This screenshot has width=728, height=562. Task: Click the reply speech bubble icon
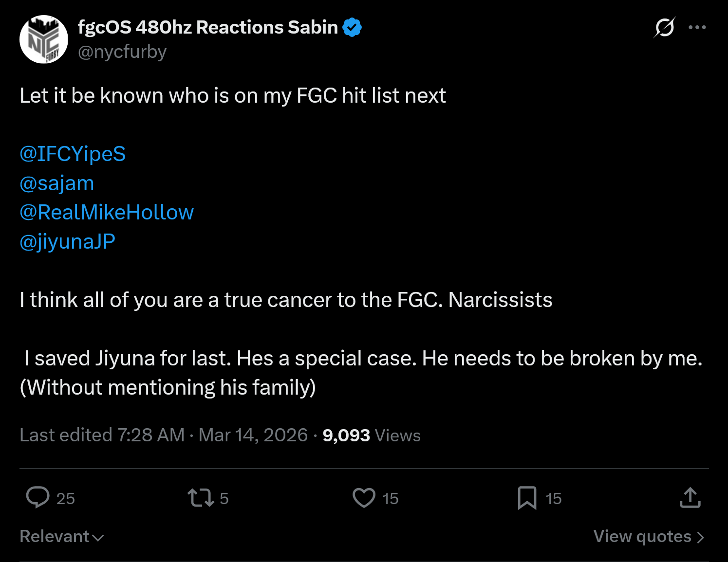pos(37,498)
